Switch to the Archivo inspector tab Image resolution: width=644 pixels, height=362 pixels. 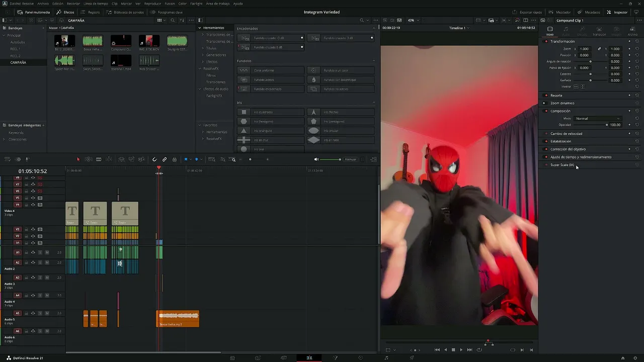coord(632,31)
